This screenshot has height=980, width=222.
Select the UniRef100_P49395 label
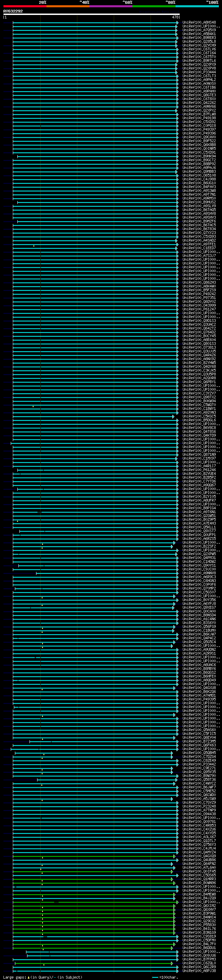199,699
